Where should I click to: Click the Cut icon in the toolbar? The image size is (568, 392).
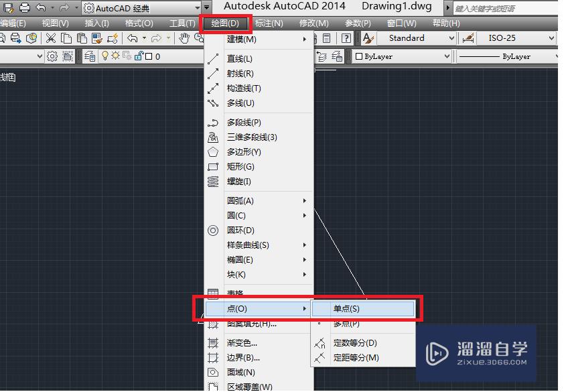[x=50, y=38]
